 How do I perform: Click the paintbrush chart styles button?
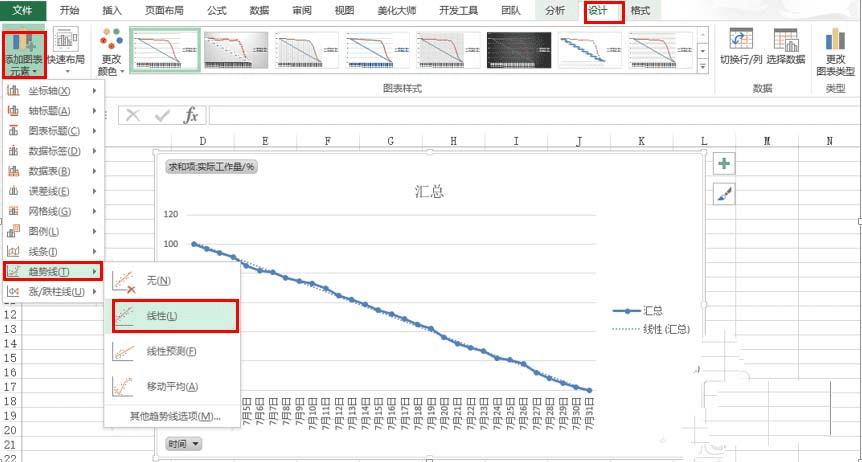724,194
